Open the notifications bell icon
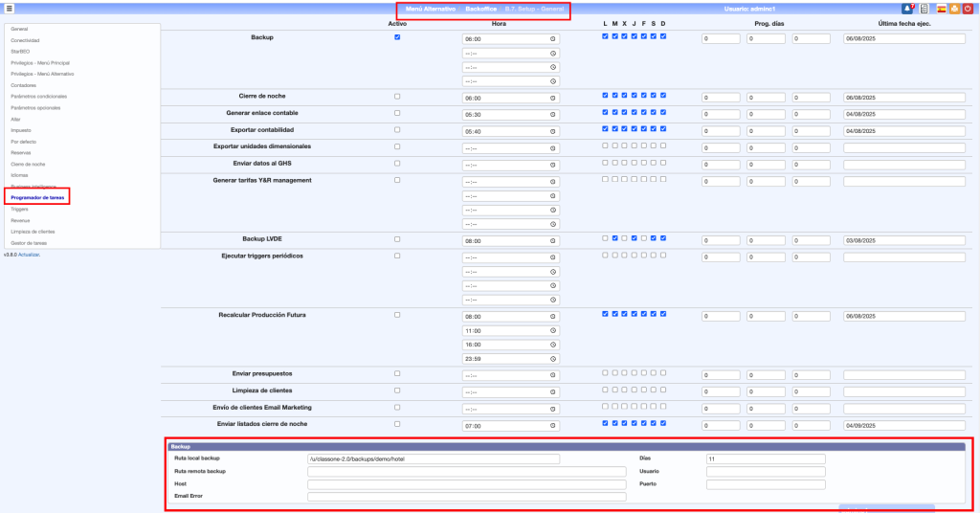This screenshot has width=980, height=513. pos(908,9)
